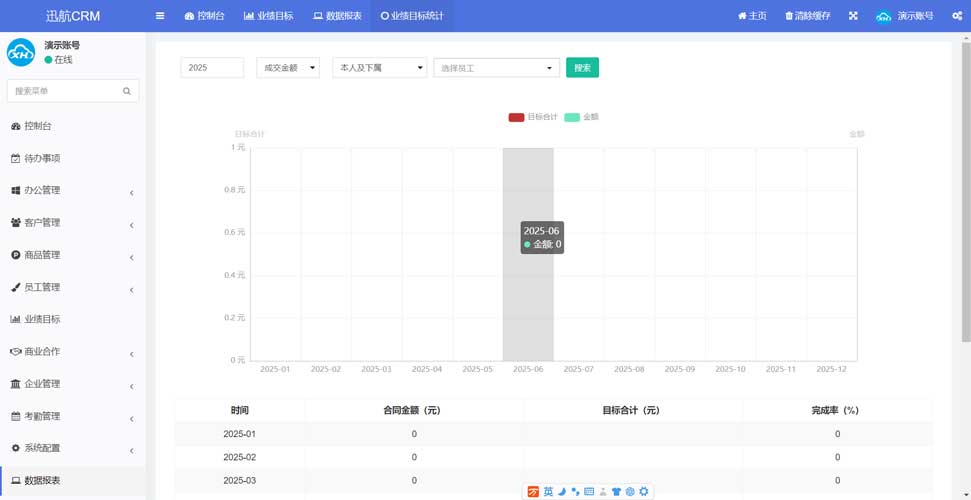971x500 pixels.
Task: Toggle the 金额 legend series
Action: [572, 117]
